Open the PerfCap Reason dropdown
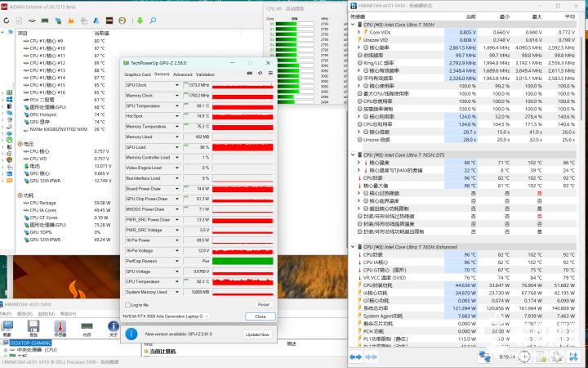This screenshot has height=368, width=588. pyautogui.click(x=177, y=261)
